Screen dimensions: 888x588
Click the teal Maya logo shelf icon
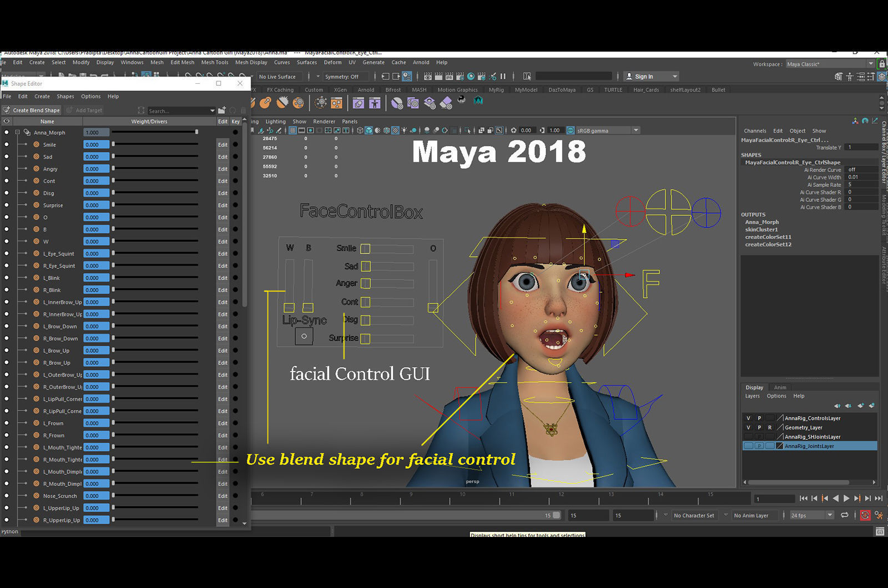[478, 101]
